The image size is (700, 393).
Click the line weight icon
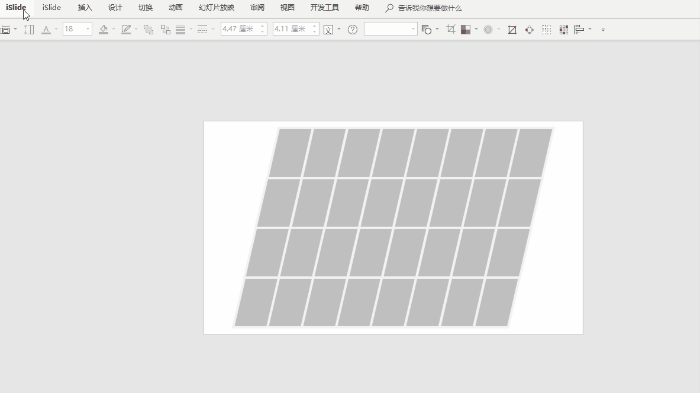pos(180,30)
